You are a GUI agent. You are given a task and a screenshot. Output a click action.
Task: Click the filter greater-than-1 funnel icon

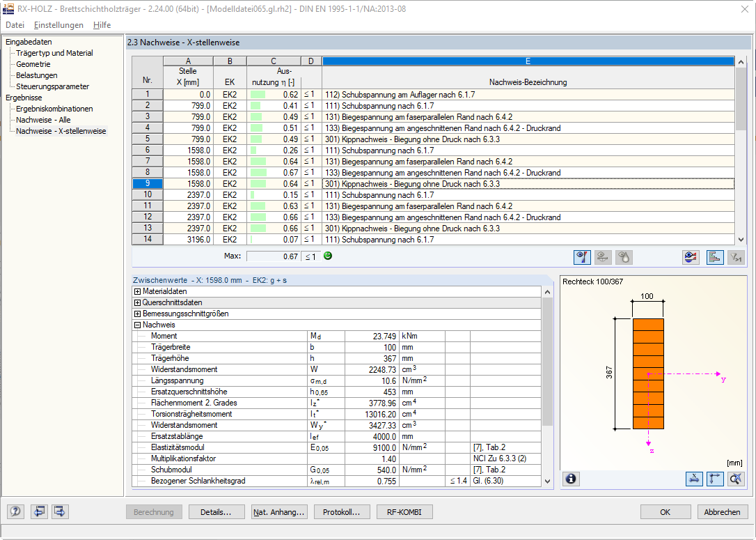[736, 257]
